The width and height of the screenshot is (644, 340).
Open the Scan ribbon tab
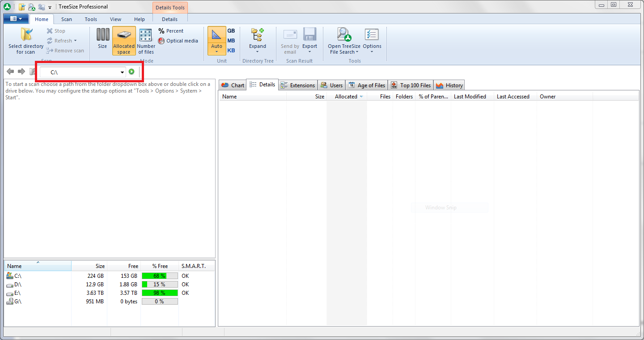[67, 19]
